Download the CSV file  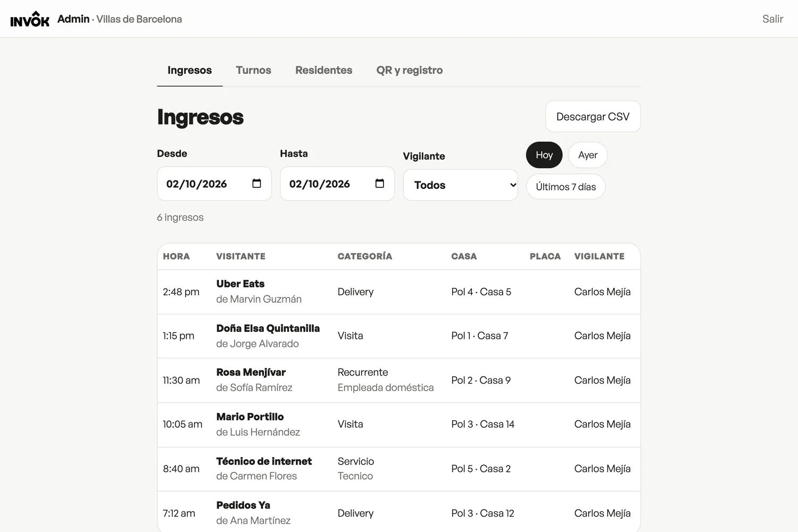click(593, 117)
